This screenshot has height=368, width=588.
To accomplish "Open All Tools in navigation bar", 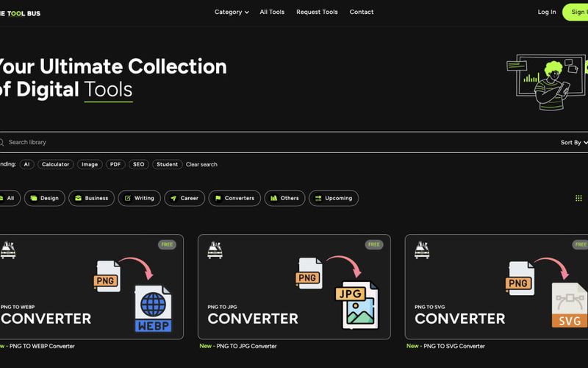I will coord(272,12).
